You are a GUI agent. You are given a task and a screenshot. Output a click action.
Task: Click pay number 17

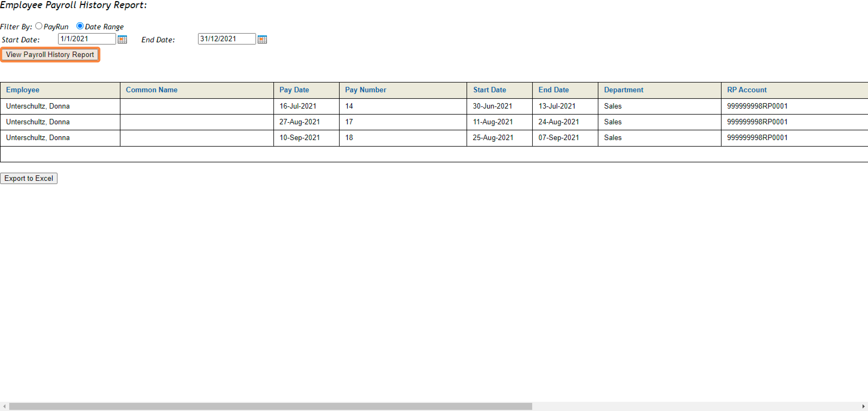349,122
